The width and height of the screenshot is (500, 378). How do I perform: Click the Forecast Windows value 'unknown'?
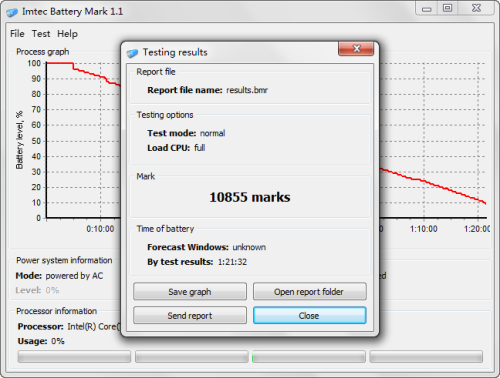click(x=249, y=247)
